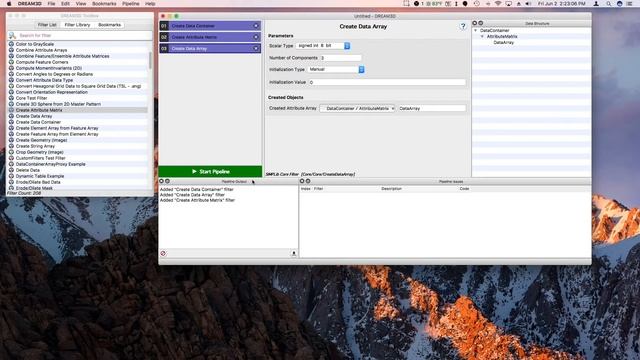Select Create Attribute Matrix in filter list
640x360 pixels.
[78, 110]
